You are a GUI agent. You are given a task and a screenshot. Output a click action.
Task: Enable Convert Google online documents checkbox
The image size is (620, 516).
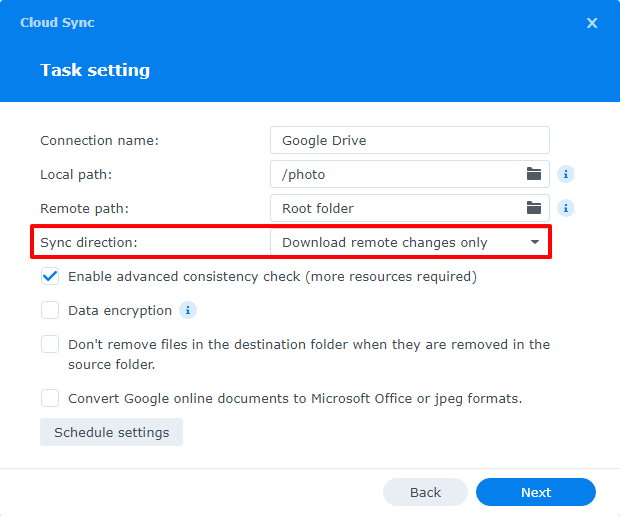point(50,398)
